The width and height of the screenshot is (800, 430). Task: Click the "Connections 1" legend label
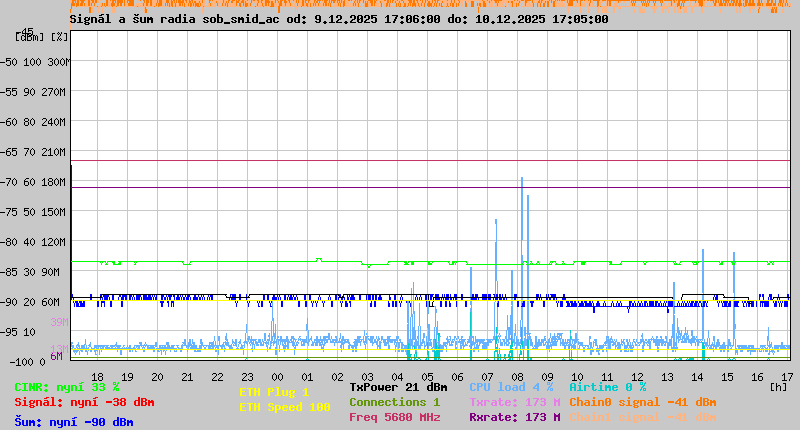tap(394, 402)
